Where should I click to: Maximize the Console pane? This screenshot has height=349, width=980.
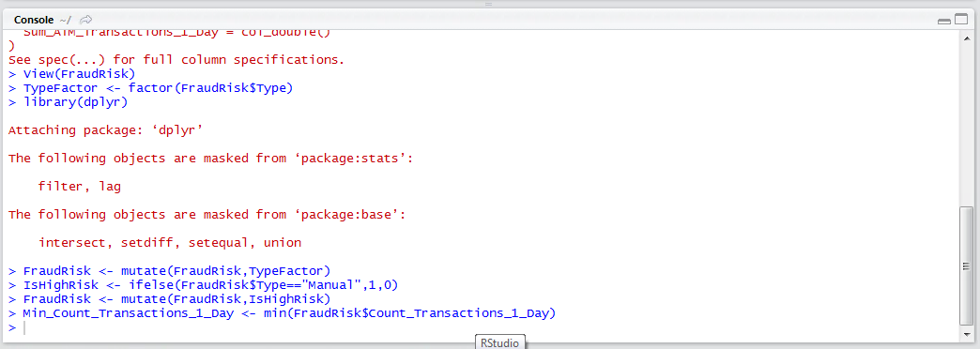960,20
